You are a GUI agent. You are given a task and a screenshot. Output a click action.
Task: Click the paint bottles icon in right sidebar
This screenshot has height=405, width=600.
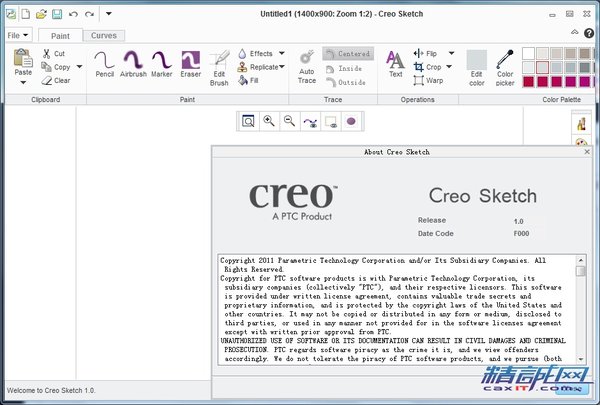(581, 123)
